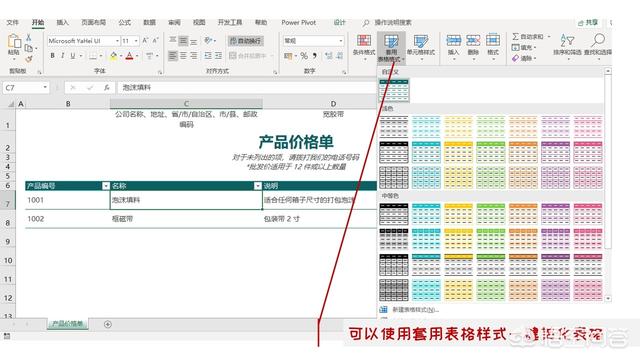
Task: Switch to the Insert (插入) tab
Action: pyautogui.click(x=62, y=22)
